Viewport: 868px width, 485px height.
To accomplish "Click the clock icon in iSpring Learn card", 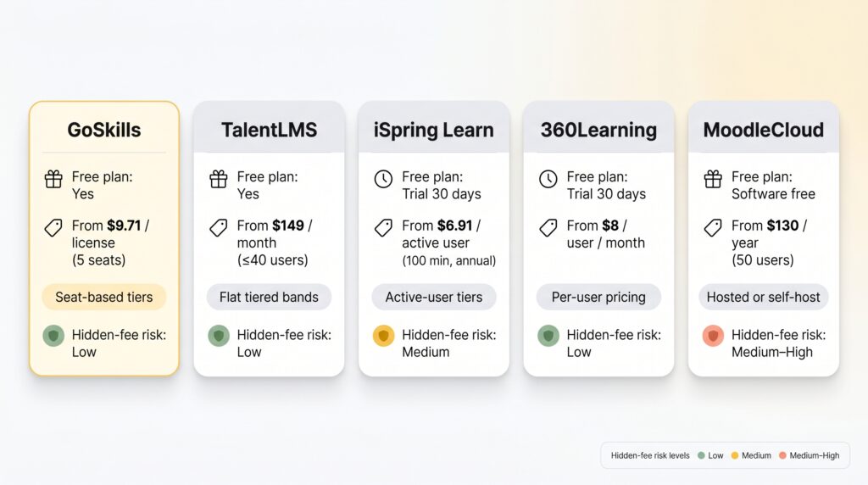I will (x=383, y=179).
